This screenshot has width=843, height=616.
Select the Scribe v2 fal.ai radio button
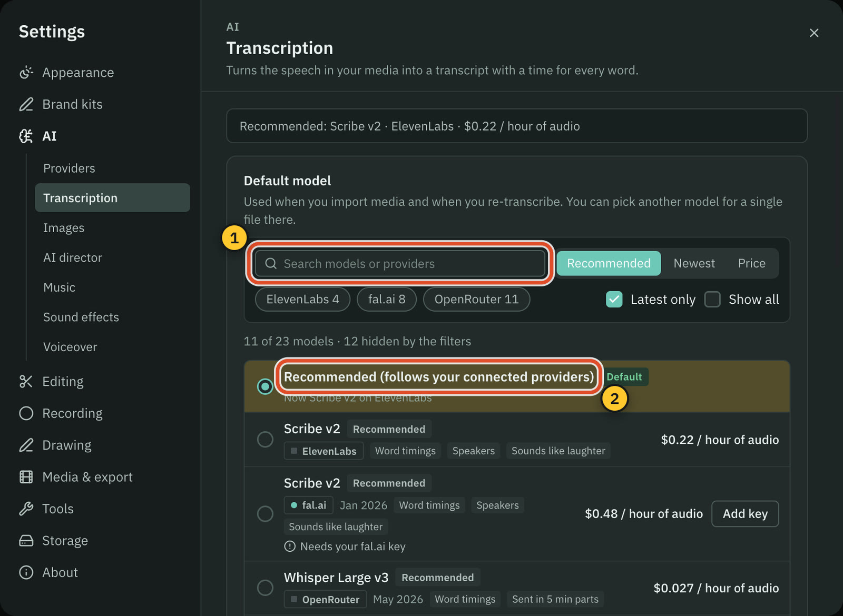pos(265,514)
